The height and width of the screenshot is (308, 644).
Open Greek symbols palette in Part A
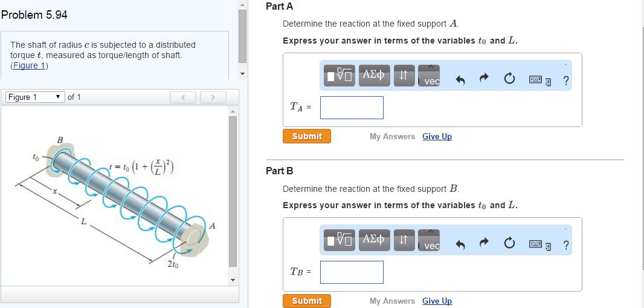(x=373, y=76)
